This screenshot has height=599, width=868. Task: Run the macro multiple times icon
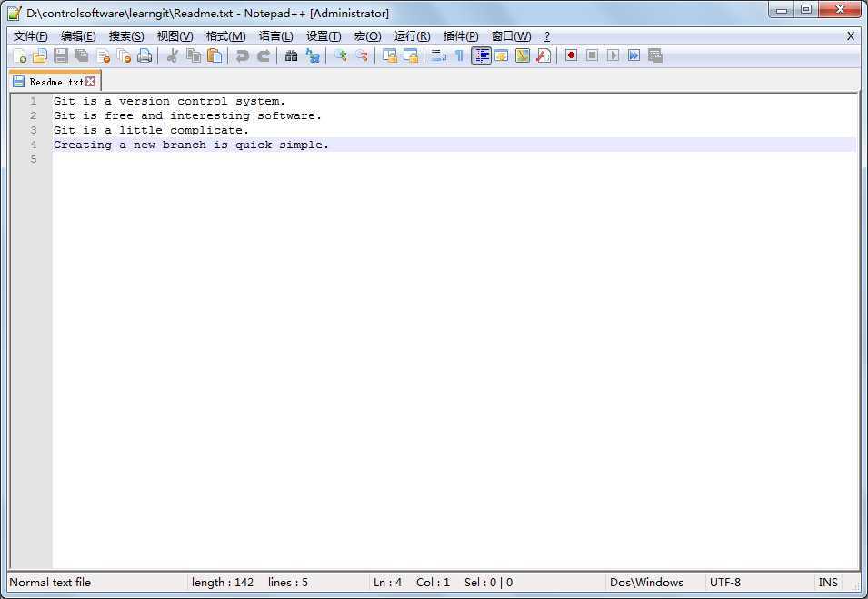pos(634,55)
